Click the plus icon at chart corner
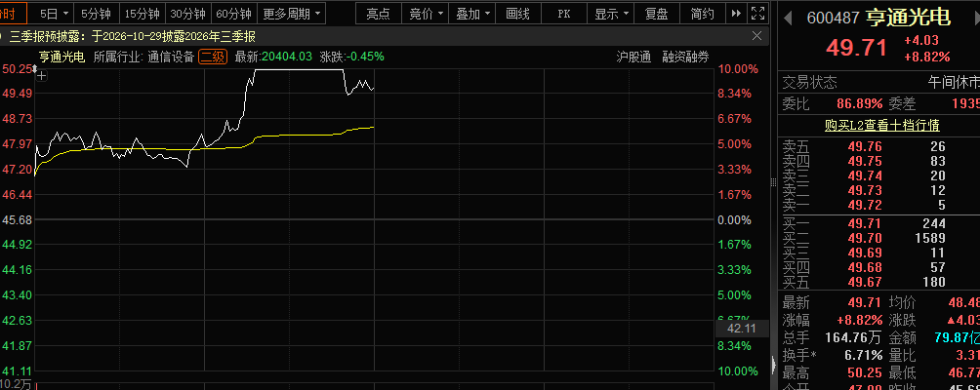980x390 pixels. (x=41, y=76)
